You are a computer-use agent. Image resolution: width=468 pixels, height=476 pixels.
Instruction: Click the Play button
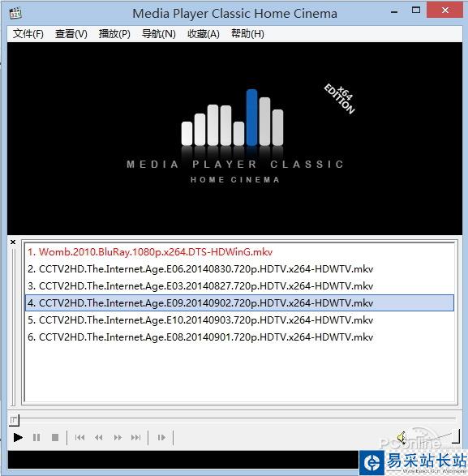18,437
